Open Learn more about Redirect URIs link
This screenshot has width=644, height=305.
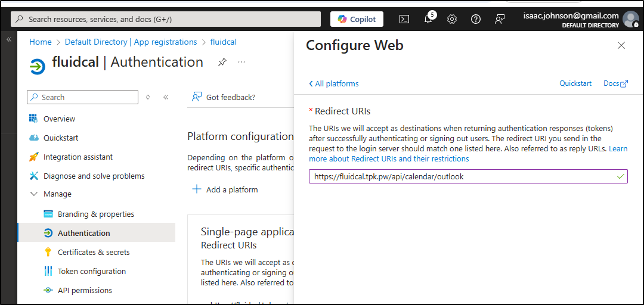[468, 154]
